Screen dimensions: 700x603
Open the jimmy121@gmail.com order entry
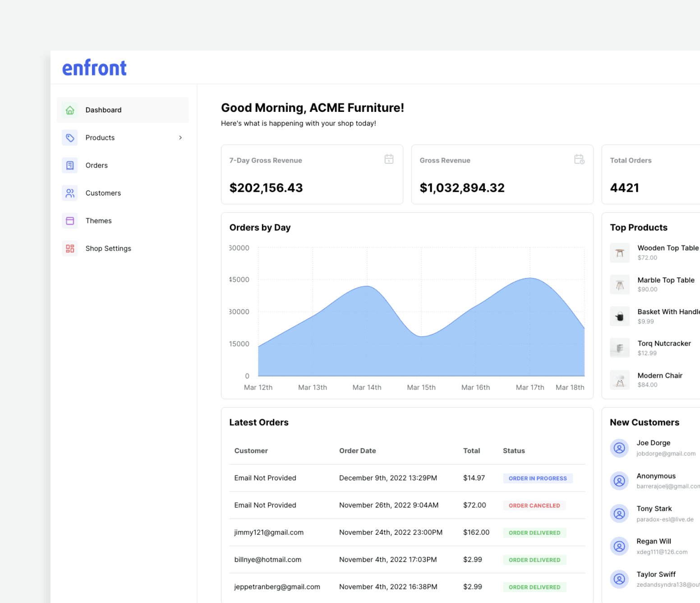click(268, 532)
